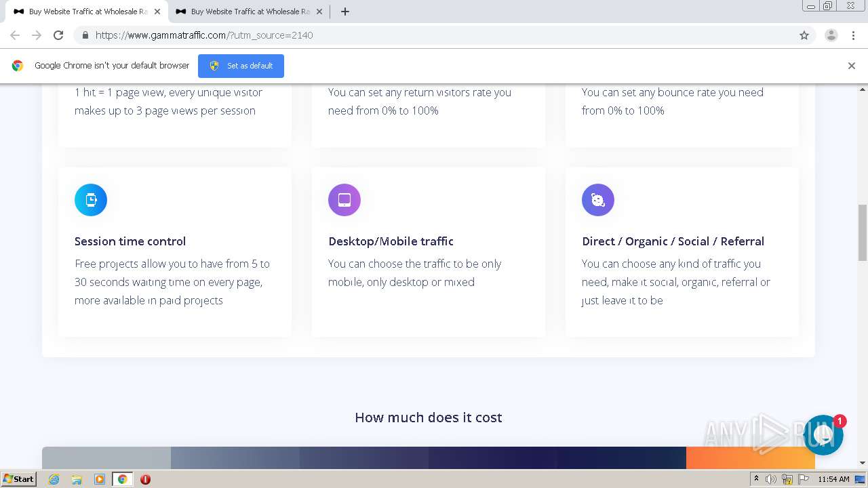Click the bounce rate description text
This screenshot has height=488, width=868.
[673, 102]
